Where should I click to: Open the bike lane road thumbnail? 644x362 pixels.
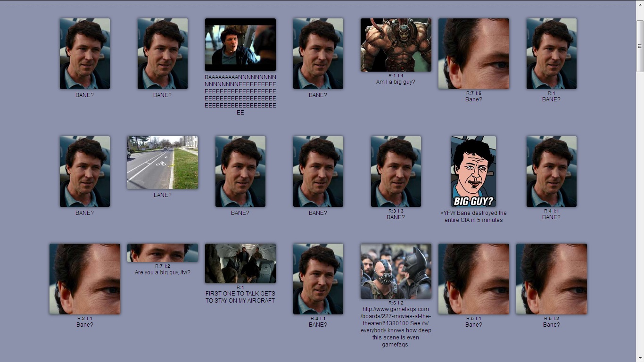163,163
